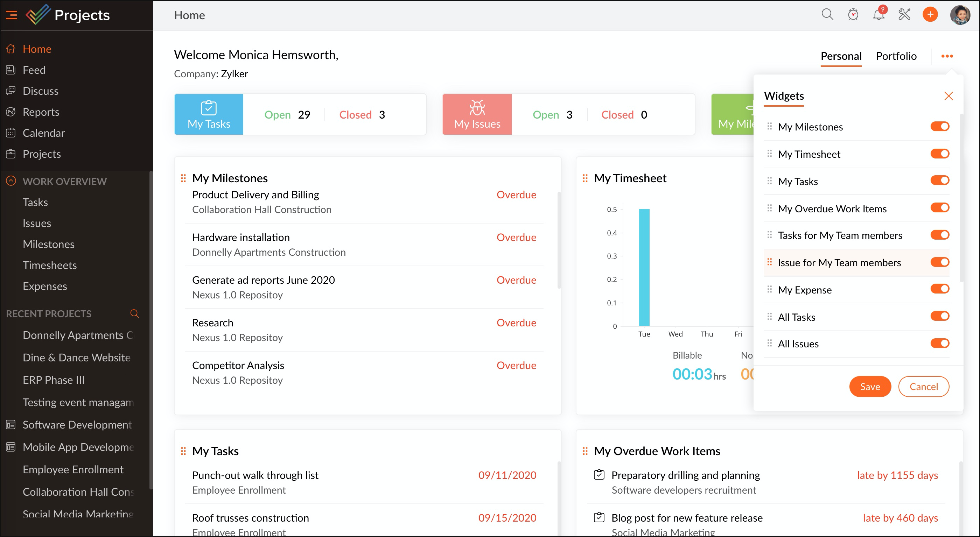Open the Software Development project group

tap(77, 424)
